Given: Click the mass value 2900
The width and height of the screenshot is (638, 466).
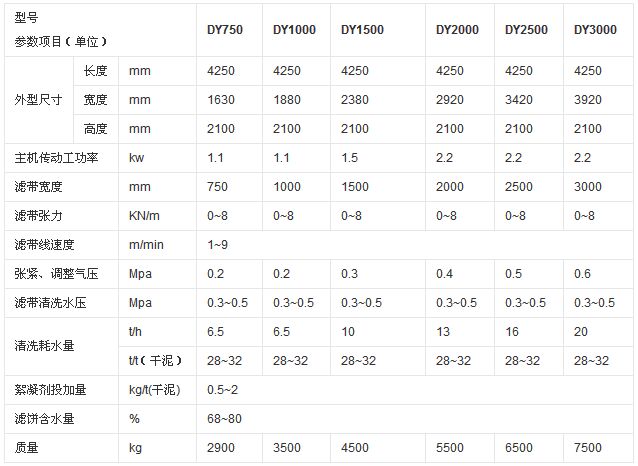Looking at the screenshot, I should tap(221, 449).
